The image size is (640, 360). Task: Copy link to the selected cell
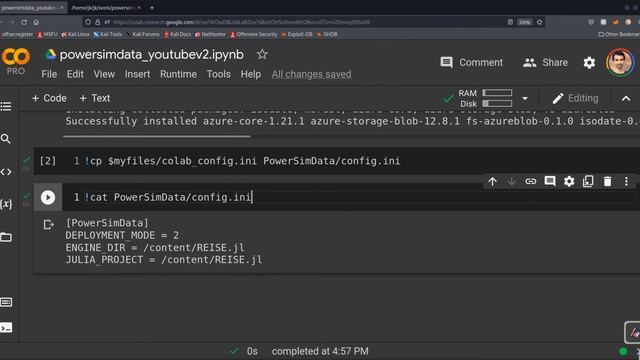(530, 181)
